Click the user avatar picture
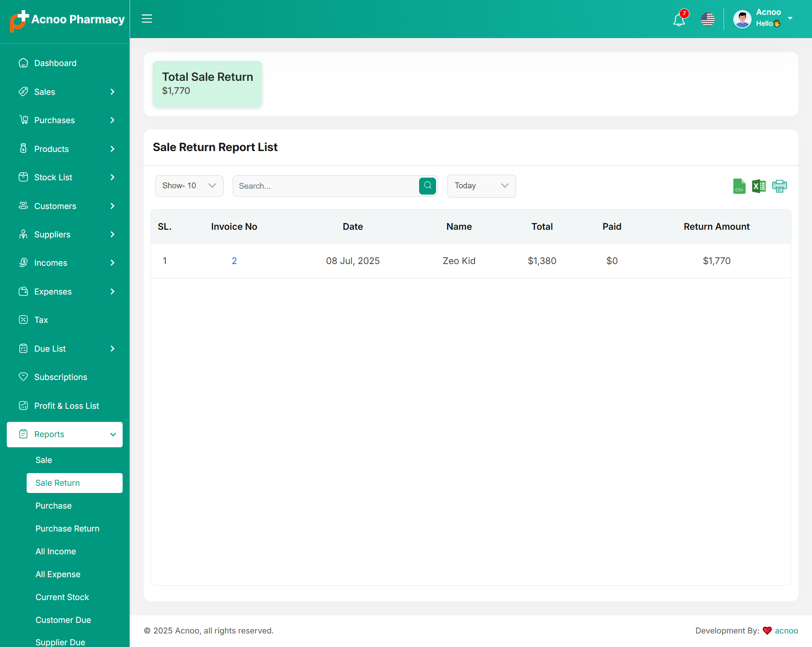The image size is (812, 647). tap(742, 19)
